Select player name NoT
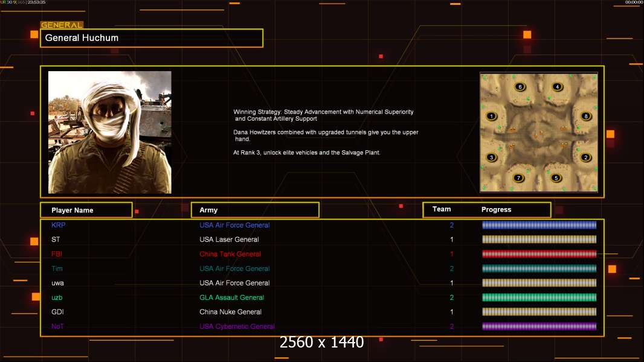Screen dimensions: 644x362 coord(57,326)
